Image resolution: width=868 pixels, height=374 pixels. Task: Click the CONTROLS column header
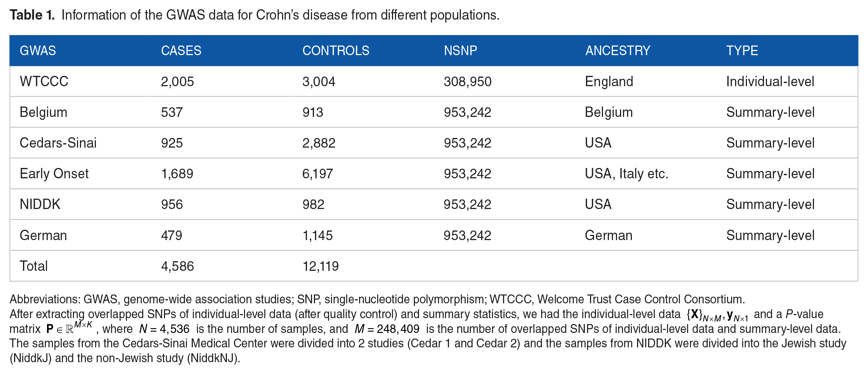tap(336, 51)
